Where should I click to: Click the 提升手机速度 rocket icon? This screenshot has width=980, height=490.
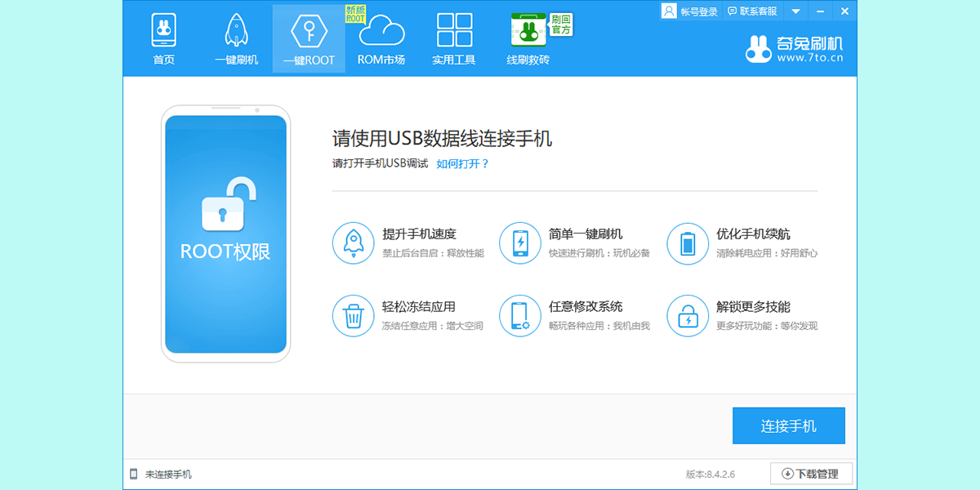353,243
